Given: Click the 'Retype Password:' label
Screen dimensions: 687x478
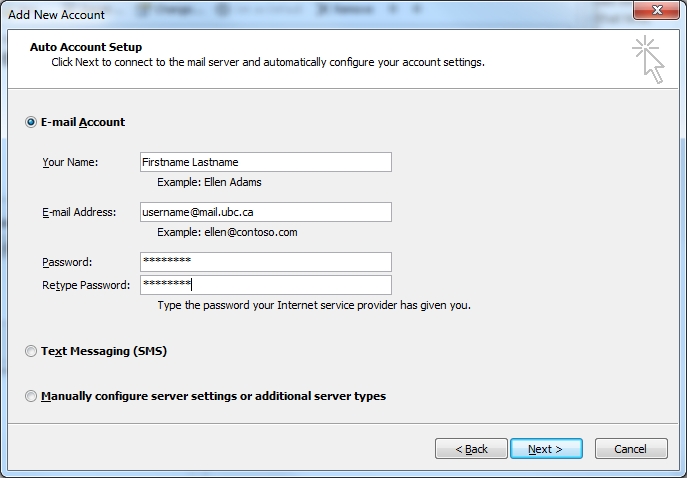Looking at the screenshot, I should pos(86,285).
